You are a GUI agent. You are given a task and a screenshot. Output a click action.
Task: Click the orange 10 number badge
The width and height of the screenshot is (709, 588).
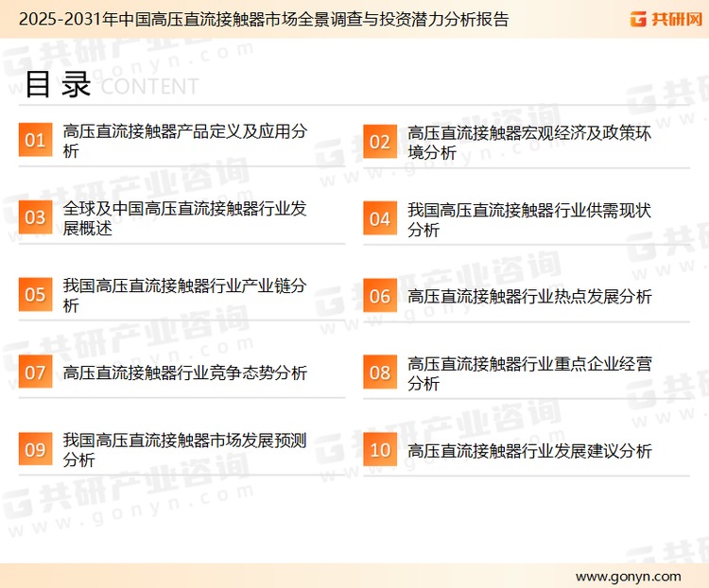point(380,450)
